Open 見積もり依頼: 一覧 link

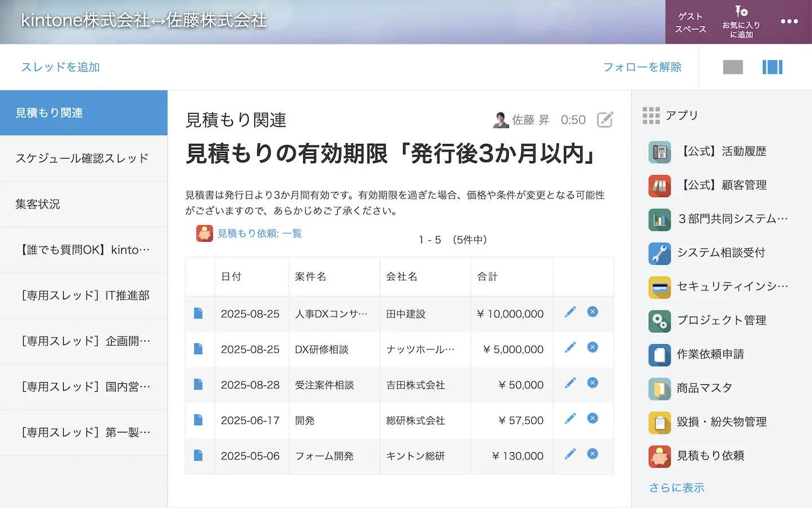259,234
